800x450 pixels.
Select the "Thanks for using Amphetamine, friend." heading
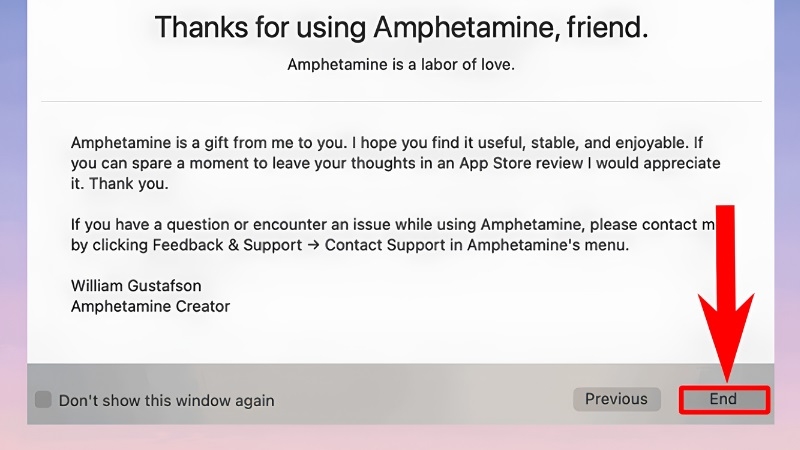(x=401, y=28)
